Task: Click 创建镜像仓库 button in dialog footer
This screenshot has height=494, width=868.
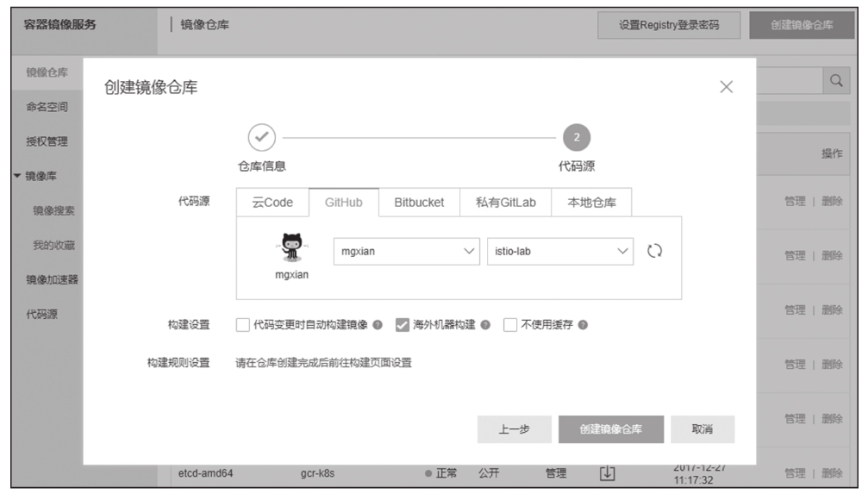Action: tap(609, 429)
